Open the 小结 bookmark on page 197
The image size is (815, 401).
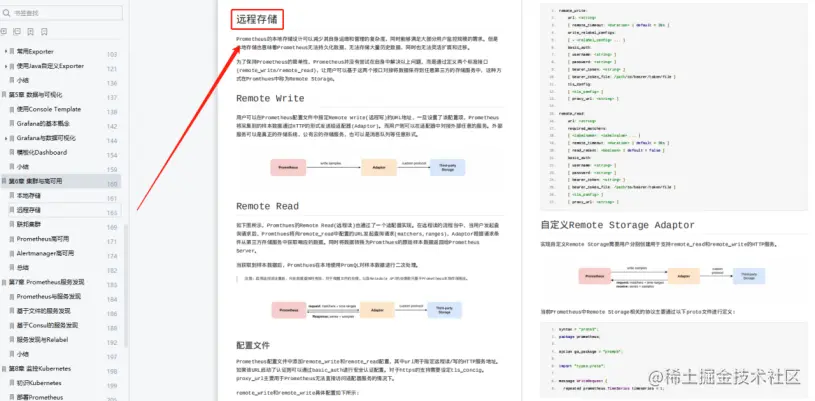22,354
